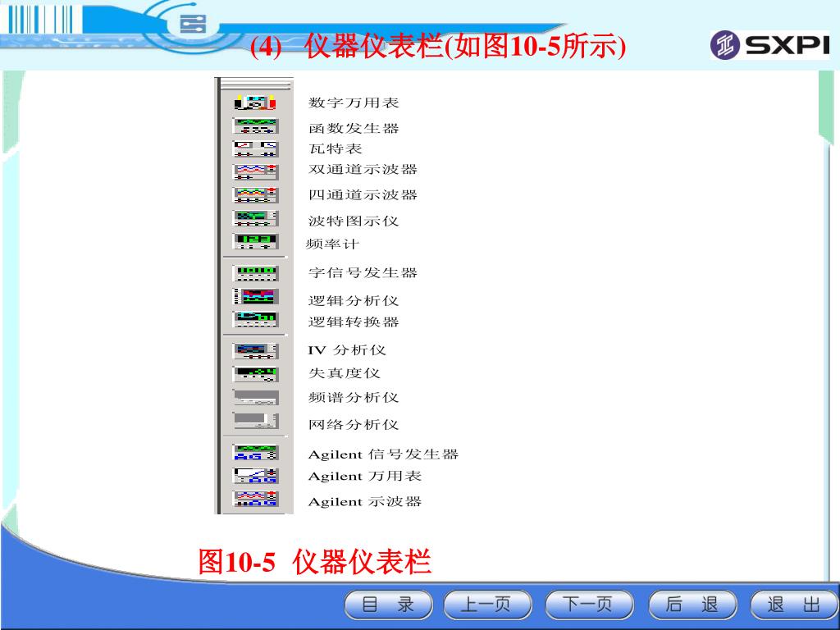This screenshot has height=630, width=840.
Task: Click the label 波特图示仪
Action: (354, 221)
